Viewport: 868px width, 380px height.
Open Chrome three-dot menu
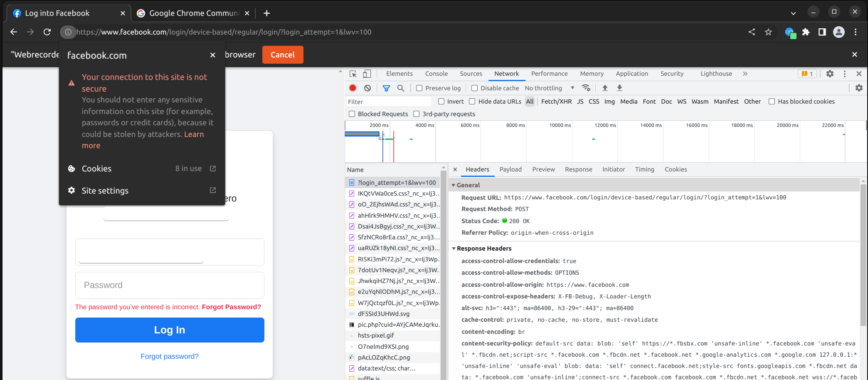[x=856, y=32]
